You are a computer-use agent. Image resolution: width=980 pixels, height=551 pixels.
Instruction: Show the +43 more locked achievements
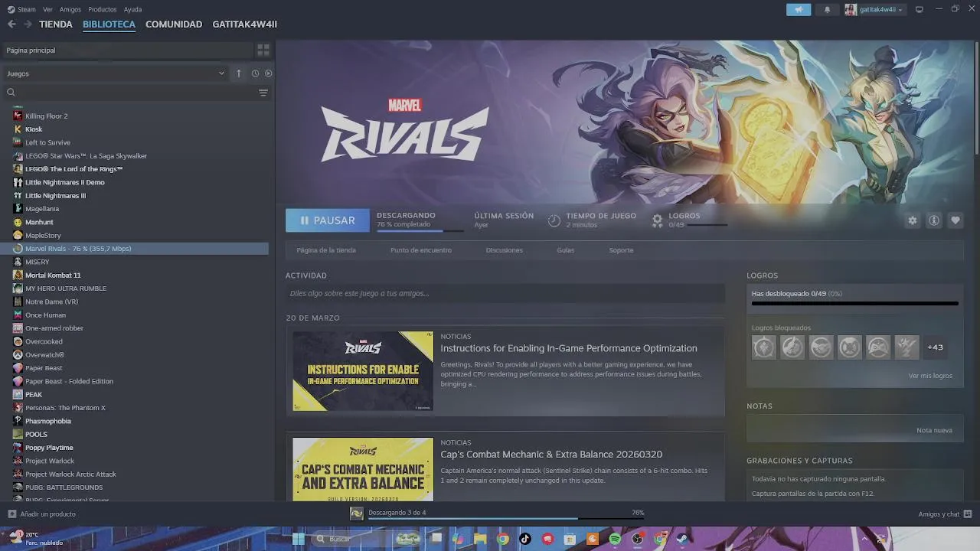click(935, 347)
